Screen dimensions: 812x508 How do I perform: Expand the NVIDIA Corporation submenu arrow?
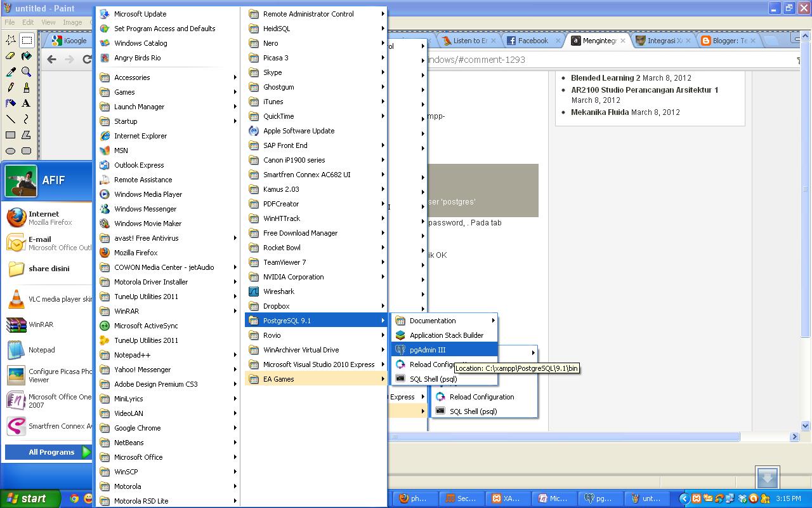click(383, 277)
